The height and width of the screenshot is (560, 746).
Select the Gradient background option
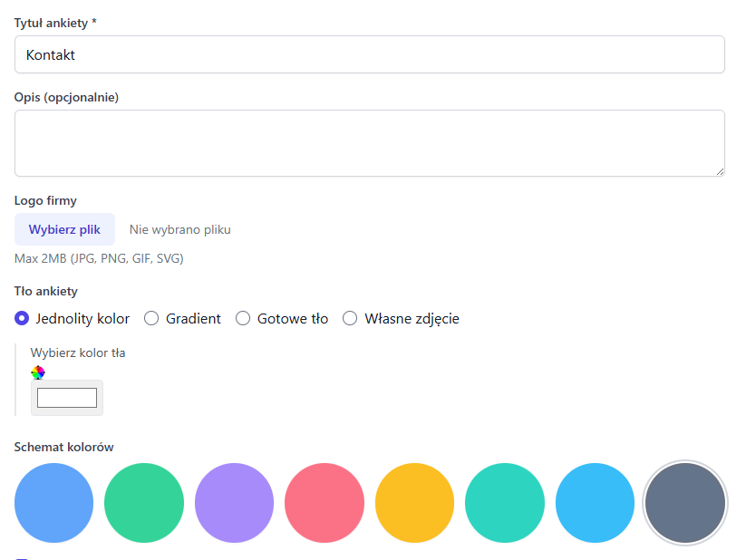point(151,318)
